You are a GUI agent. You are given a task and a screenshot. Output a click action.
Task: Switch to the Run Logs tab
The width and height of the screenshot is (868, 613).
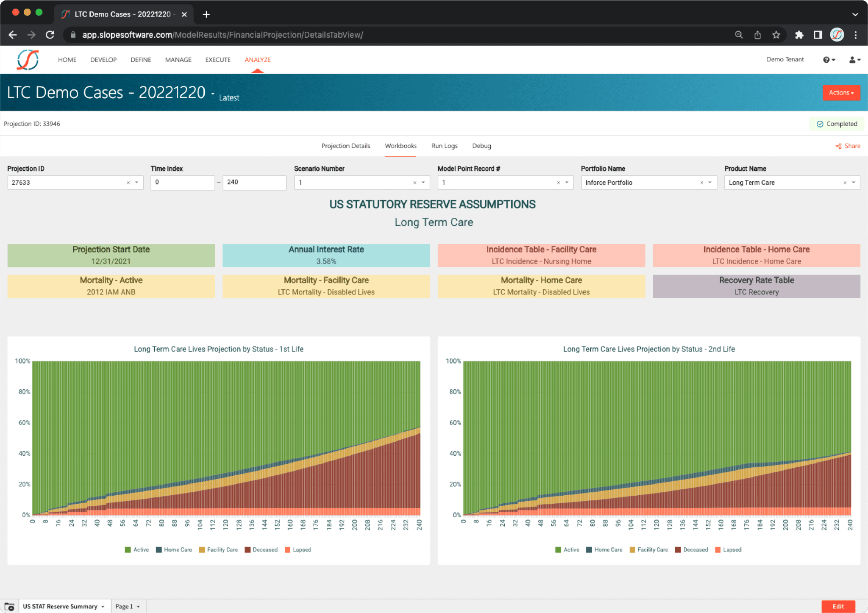(444, 146)
